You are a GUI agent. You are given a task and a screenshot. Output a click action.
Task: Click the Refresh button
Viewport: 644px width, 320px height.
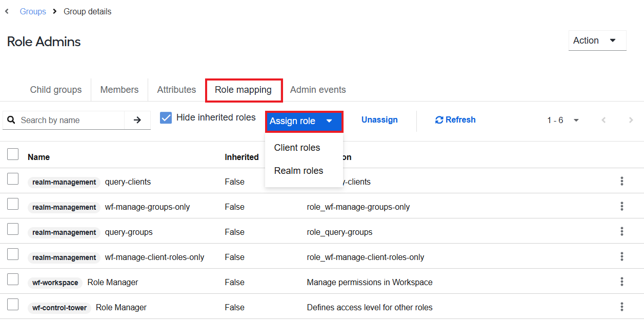click(455, 120)
